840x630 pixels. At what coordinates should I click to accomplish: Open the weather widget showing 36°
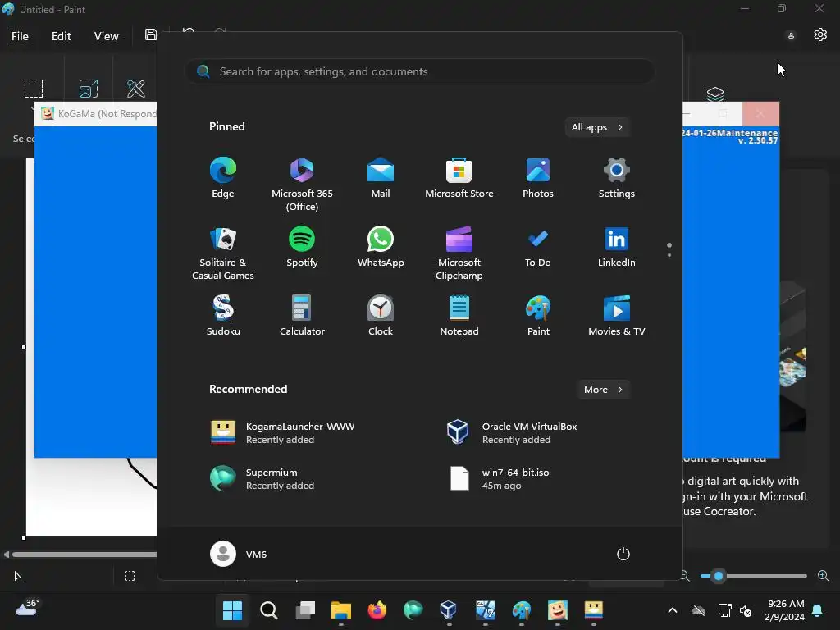[28, 608]
